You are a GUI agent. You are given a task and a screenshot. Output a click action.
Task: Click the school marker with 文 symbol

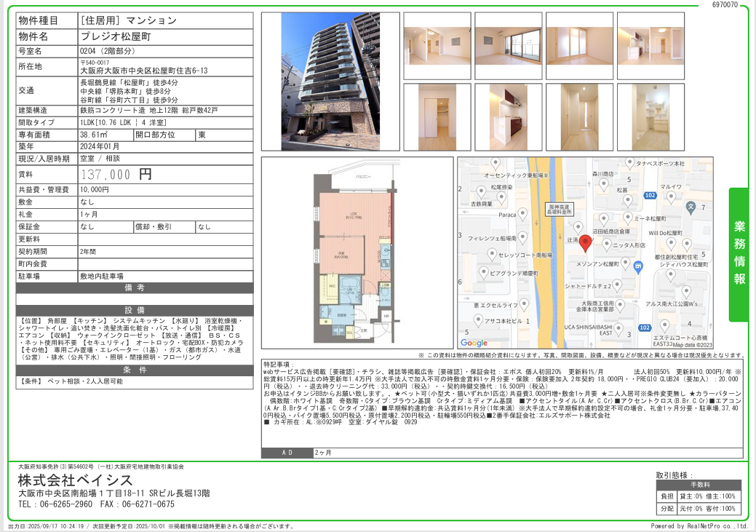pyautogui.click(x=691, y=207)
